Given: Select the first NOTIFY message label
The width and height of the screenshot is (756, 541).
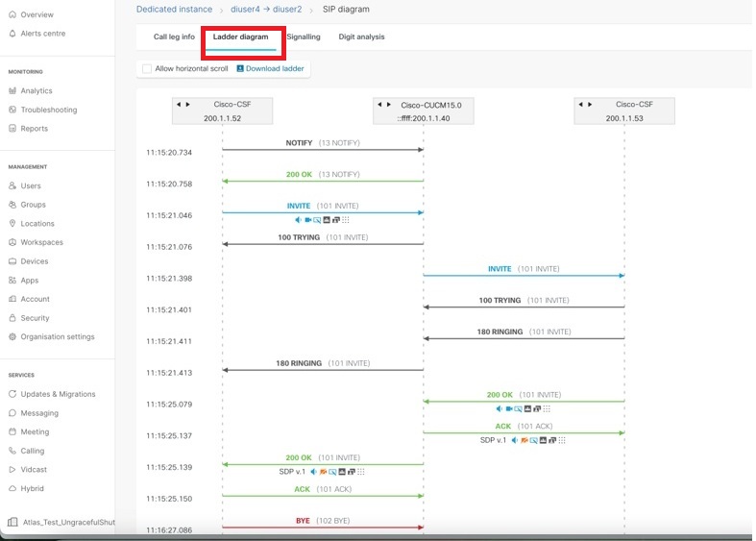Looking at the screenshot, I should point(299,143).
